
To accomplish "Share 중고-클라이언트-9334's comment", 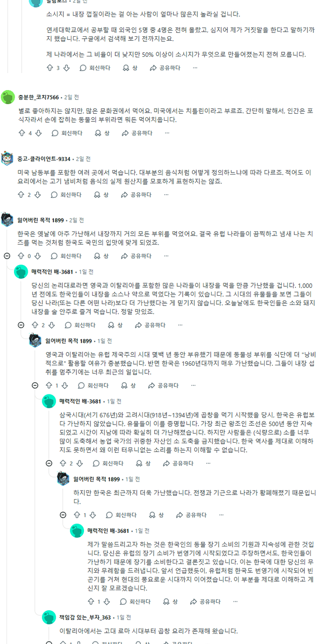I will pyautogui.click(x=136, y=195).
